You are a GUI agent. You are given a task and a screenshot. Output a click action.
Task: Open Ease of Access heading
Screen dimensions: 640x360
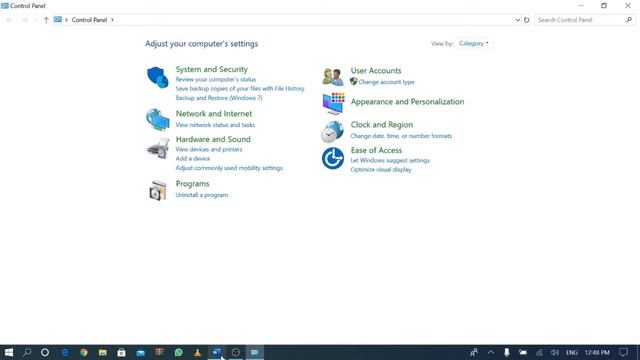coord(376,150)
